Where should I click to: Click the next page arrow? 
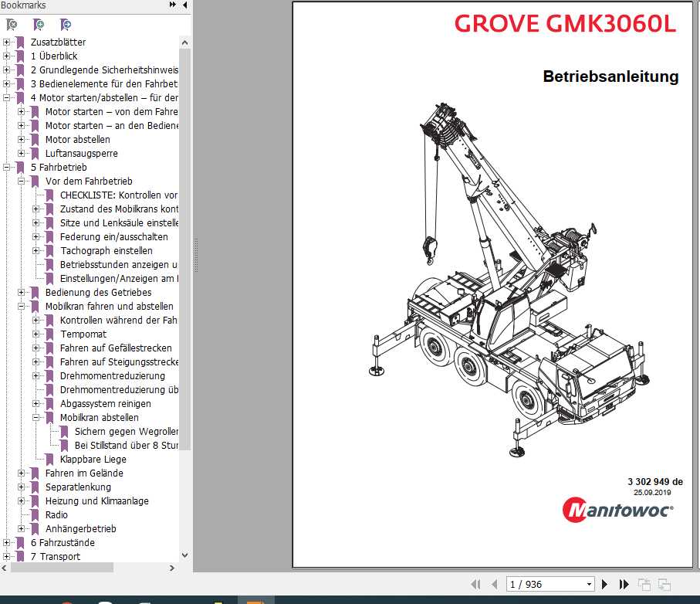(x=605, y=584)
